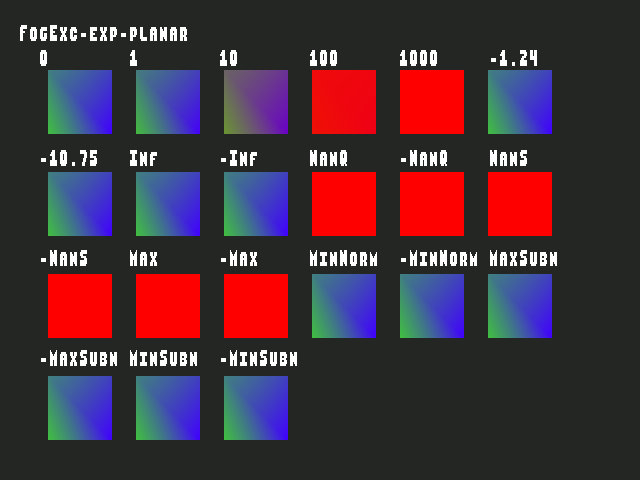Click the label text 10
The width and height of the screenshot is (640, 480).
229,58
